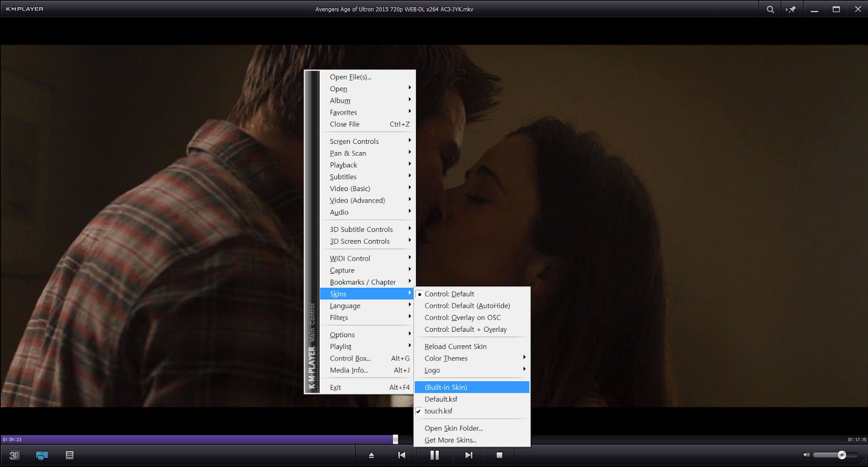Open Bookmarks / Chapter menu entry

tap(367, 282)
